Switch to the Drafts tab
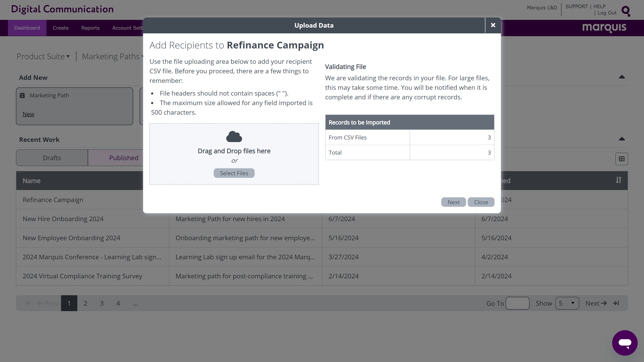644x362 pixels. point(52,158)
